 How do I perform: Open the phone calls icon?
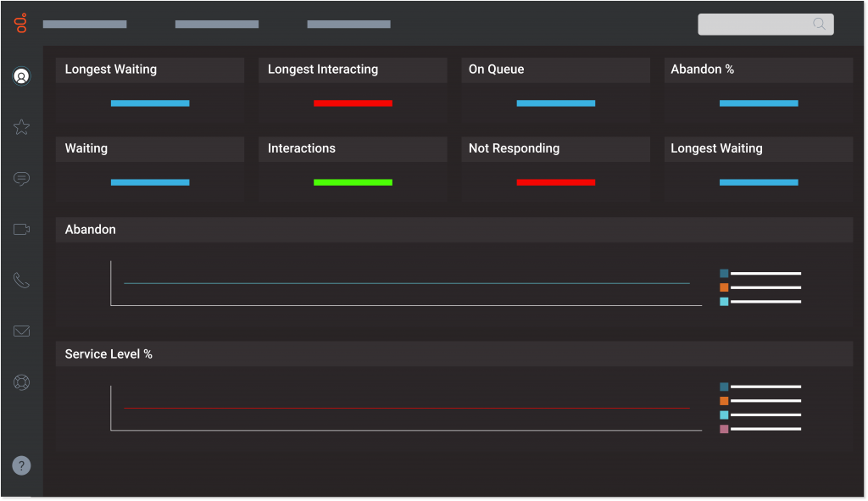tap(22, 281)
